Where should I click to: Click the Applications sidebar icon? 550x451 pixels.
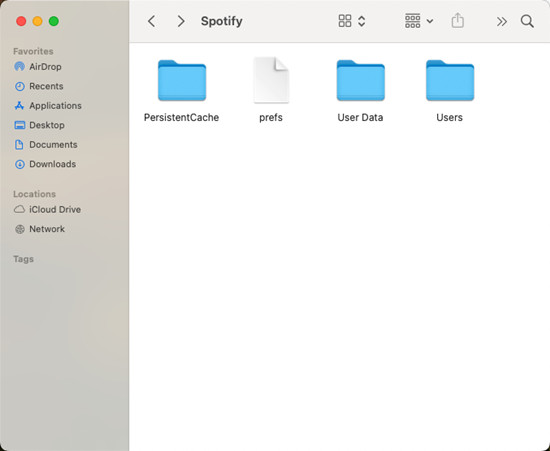pos(19,106)
